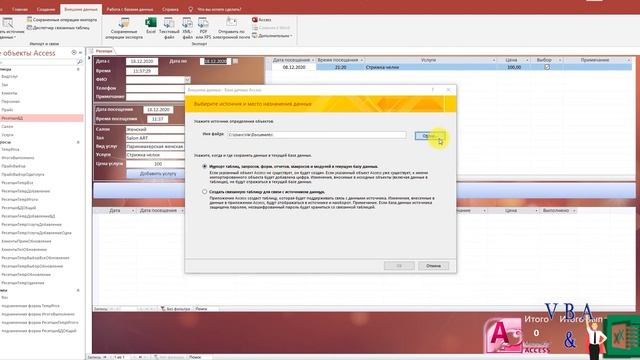Image resolution: width=640 pixels, height=360 pixels.
Task: Open the navigation pane options dropdown
Action: (x=74, y=53)
